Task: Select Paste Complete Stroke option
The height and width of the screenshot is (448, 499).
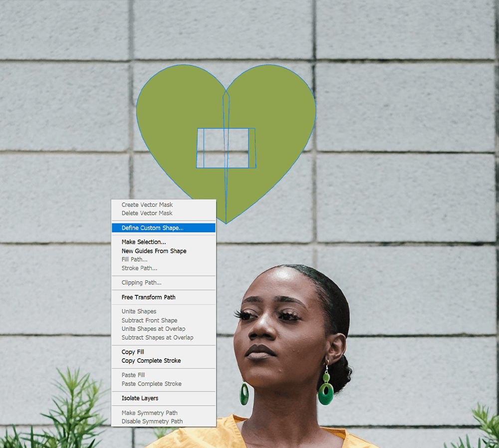Action: 164,384
